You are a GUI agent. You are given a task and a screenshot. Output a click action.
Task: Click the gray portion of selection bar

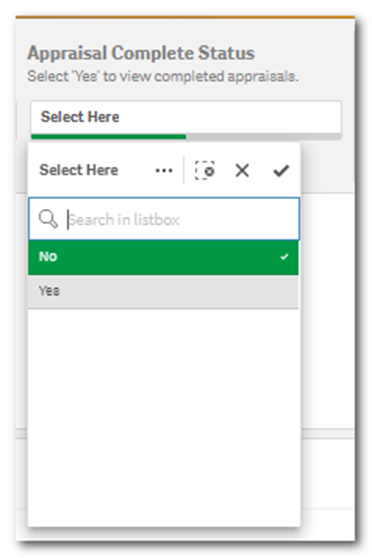click(x=263, y=137)
